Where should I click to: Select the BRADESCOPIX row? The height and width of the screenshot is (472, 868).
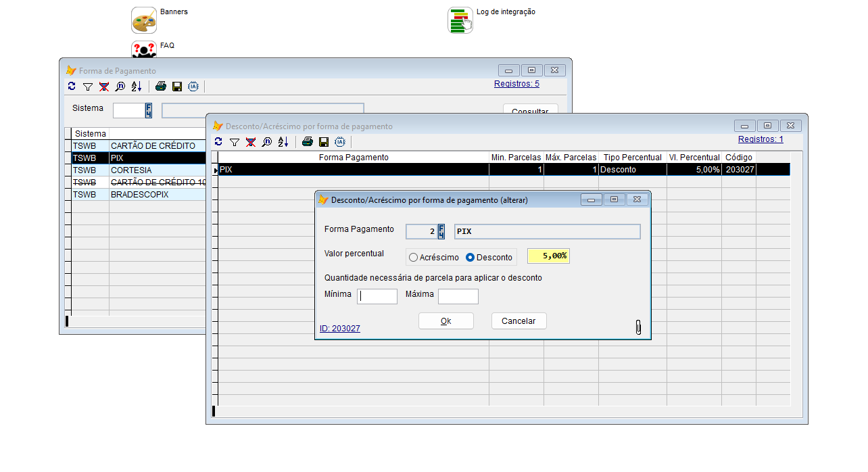coord(139,195)
